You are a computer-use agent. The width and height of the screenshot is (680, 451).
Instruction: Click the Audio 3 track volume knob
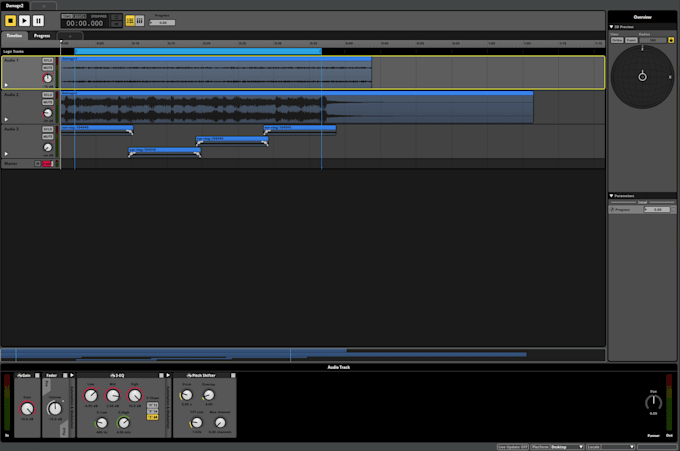click(48, 147)
